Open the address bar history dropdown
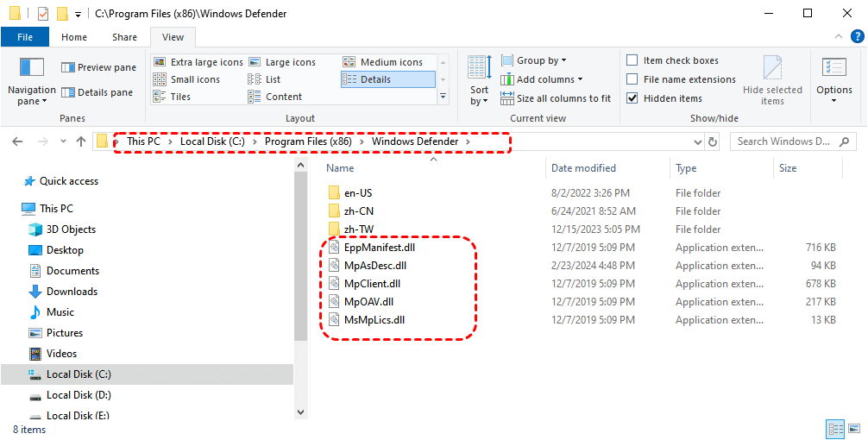The height and width of the screenshot is (440, 868). point(698,141)
